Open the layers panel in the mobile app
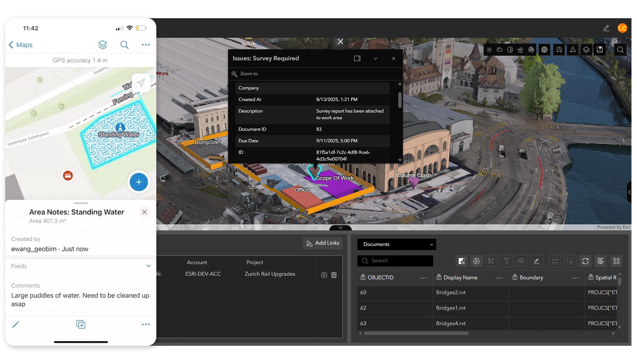Viewport: 637px width, 364px height. [103, 45]
